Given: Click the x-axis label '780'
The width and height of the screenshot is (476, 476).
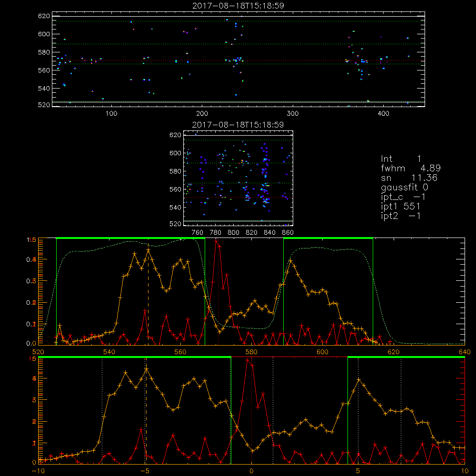Looking at the screenshot, I should point(216,233).
